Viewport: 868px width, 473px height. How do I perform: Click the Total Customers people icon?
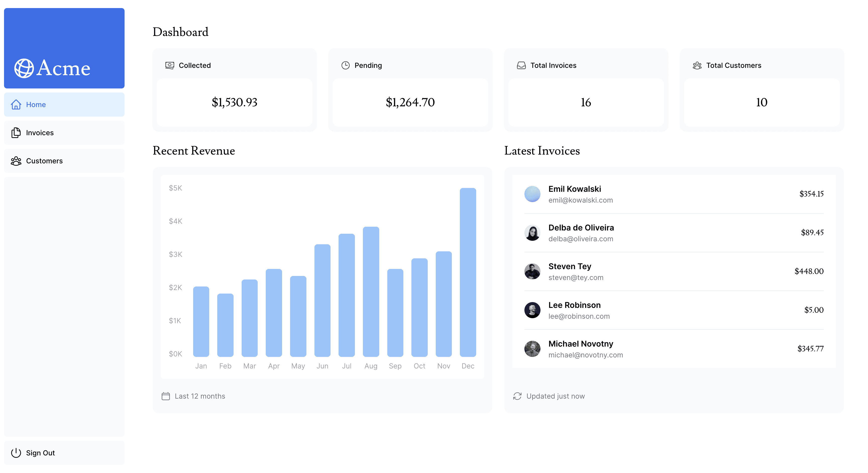click(x=697, y=65)
